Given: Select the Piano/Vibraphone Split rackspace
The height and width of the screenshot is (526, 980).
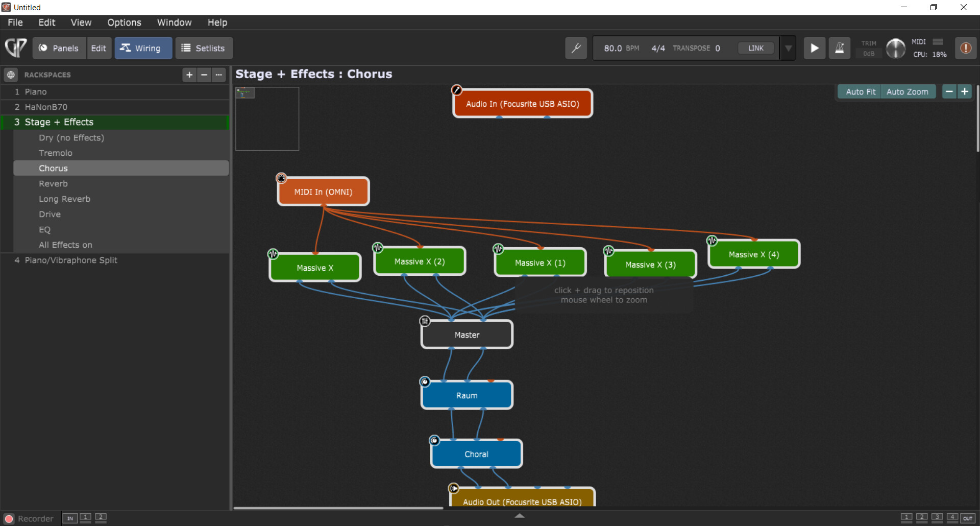Looking at the screenshot, I should [115, 260].
